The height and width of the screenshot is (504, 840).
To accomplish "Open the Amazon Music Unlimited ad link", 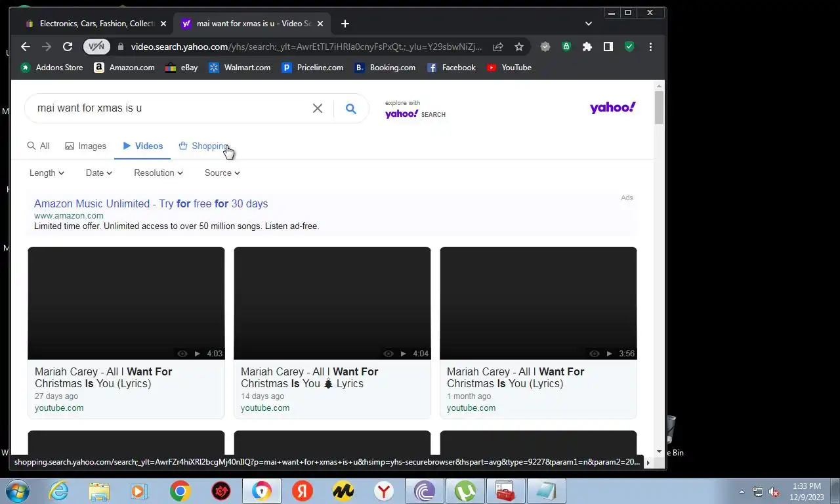I will coord(151,203).
